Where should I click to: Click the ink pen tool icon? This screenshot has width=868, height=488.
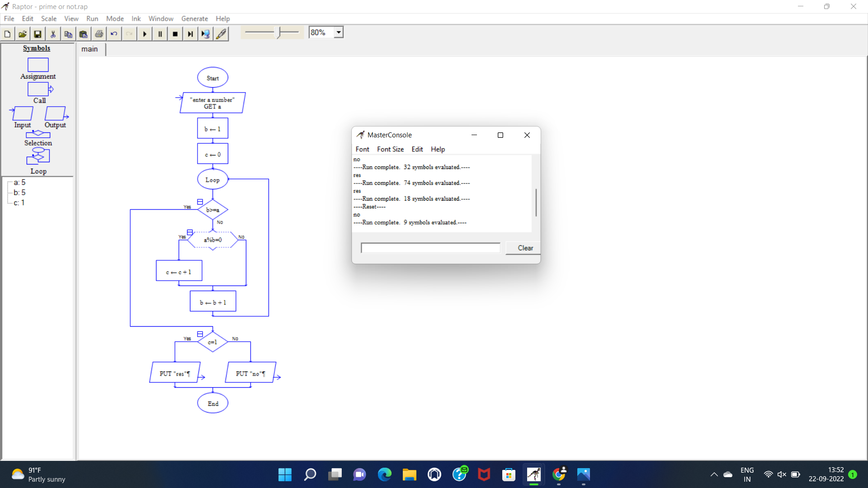[222, 34]
